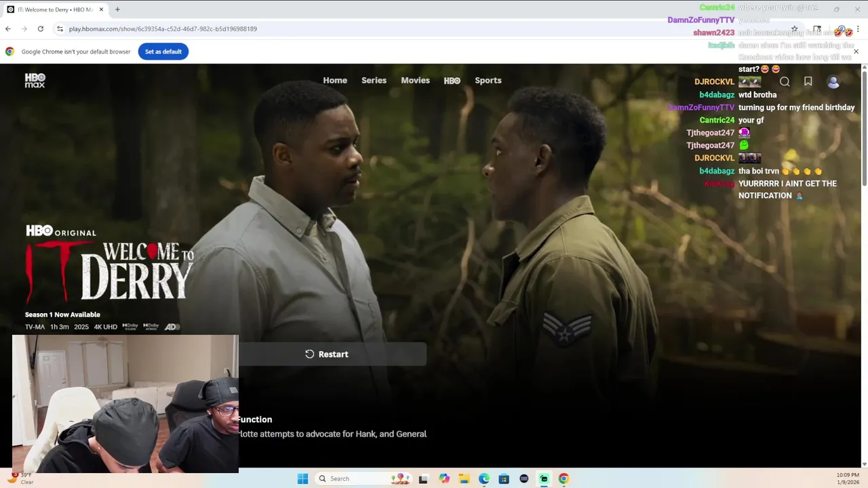Go to the Home menu item
868x488 pixels.
coord(335,80)
